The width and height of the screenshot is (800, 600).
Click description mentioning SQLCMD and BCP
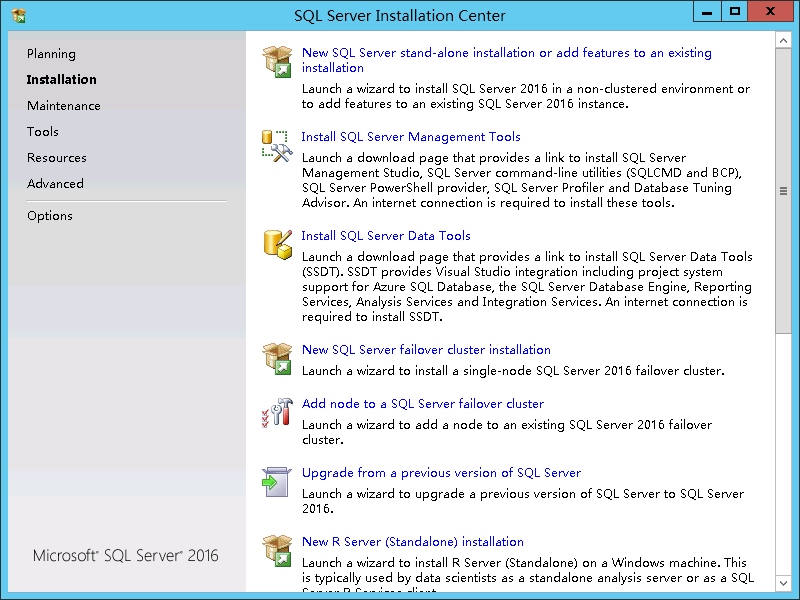point(521,180)
